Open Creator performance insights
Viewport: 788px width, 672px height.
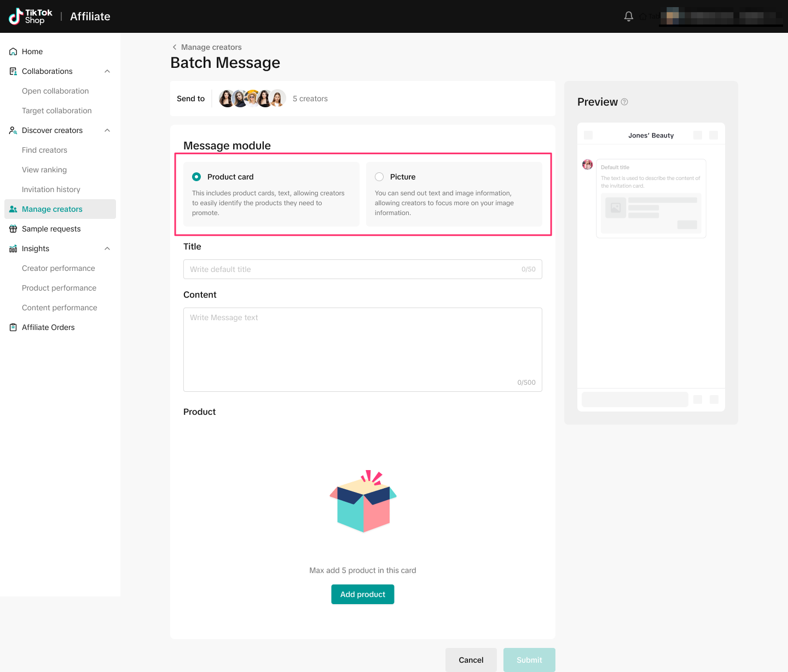coord(59,268)
